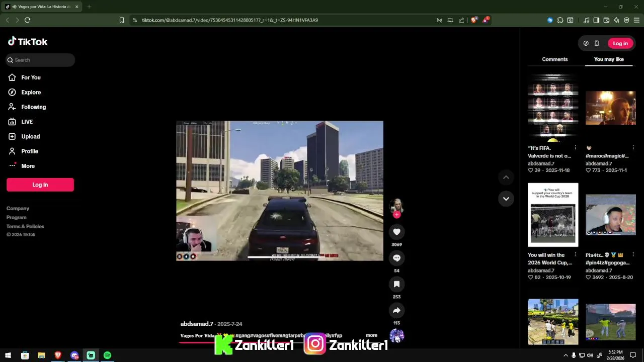
Task: Open abdsamad.7 username under video
Action: (197, 324)
